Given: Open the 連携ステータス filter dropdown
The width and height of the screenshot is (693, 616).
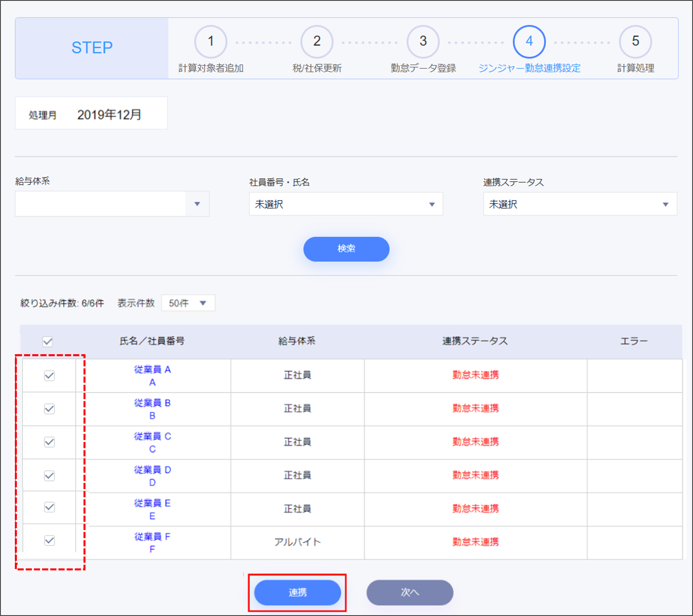Looking at the screenshot, I should (x=580, y=204).
